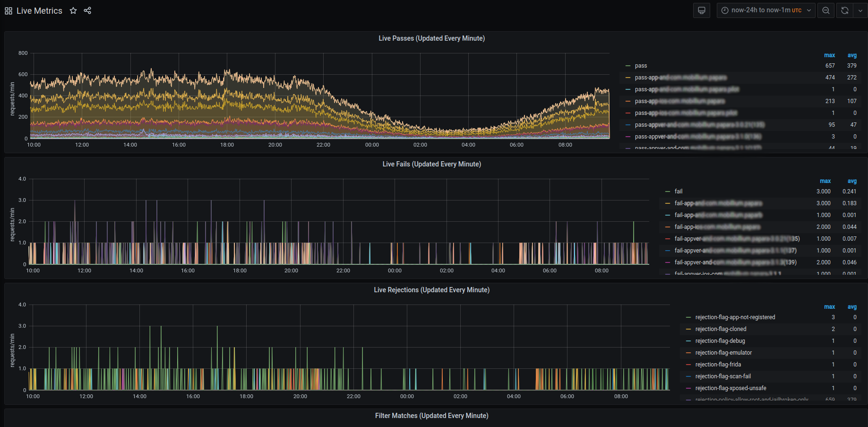
Task: Toggle visibility of the pass series
Action: click(641, 65)
